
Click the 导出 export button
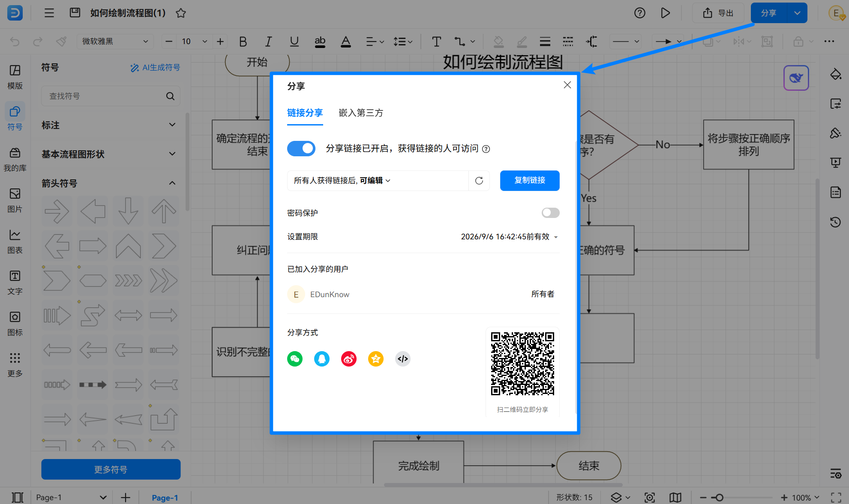pyautogui.click(x=718, y=13)
